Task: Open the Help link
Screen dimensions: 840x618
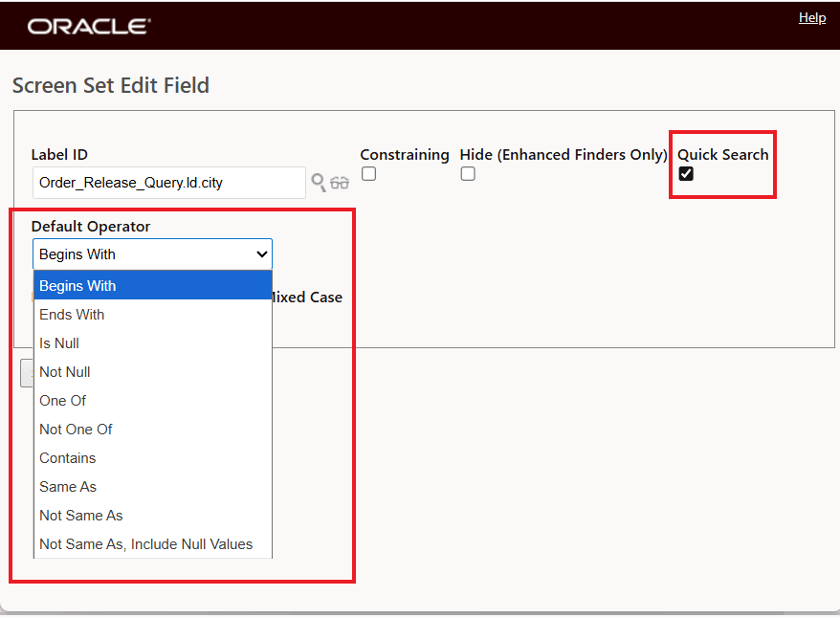Action: [x=812, y=17]
